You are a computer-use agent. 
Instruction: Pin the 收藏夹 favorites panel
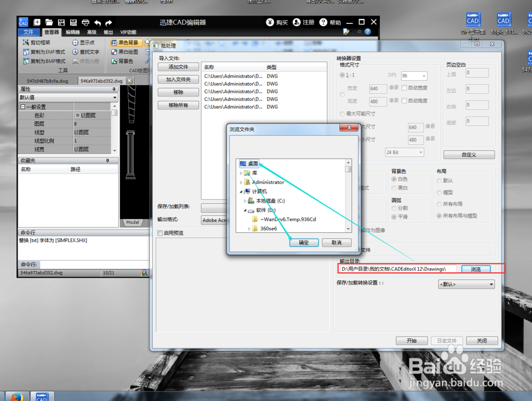pos(107,161)
